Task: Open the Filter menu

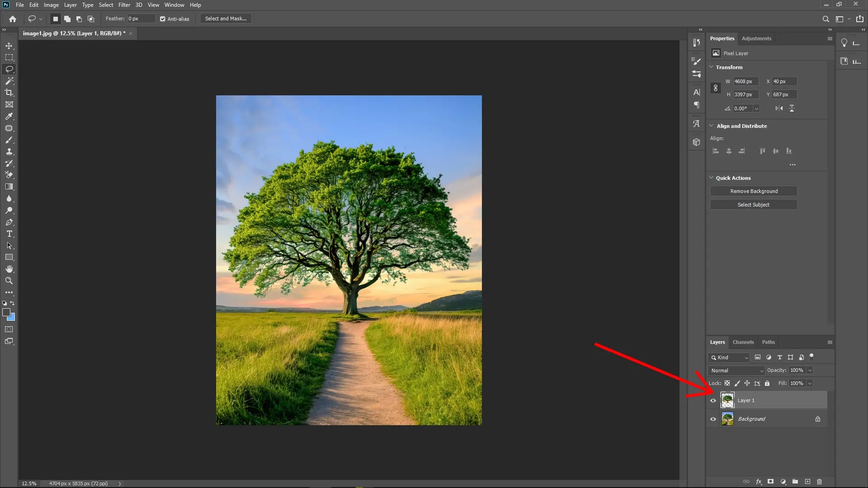Action: [124, 5]
